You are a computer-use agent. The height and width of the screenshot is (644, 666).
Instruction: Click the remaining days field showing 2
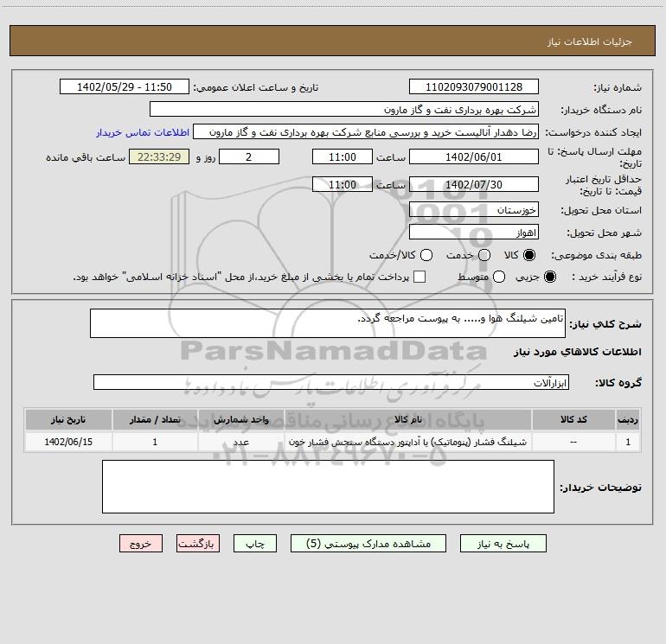[x=249, y=156]
